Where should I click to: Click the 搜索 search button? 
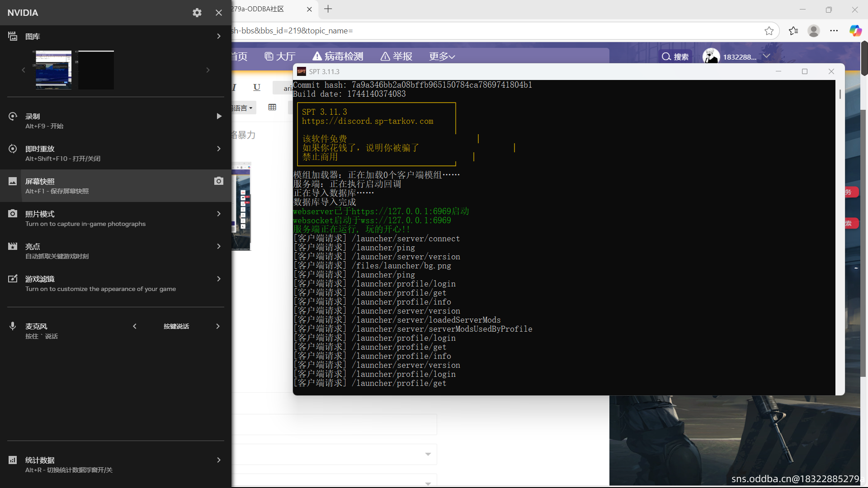[x=675, y=56]
